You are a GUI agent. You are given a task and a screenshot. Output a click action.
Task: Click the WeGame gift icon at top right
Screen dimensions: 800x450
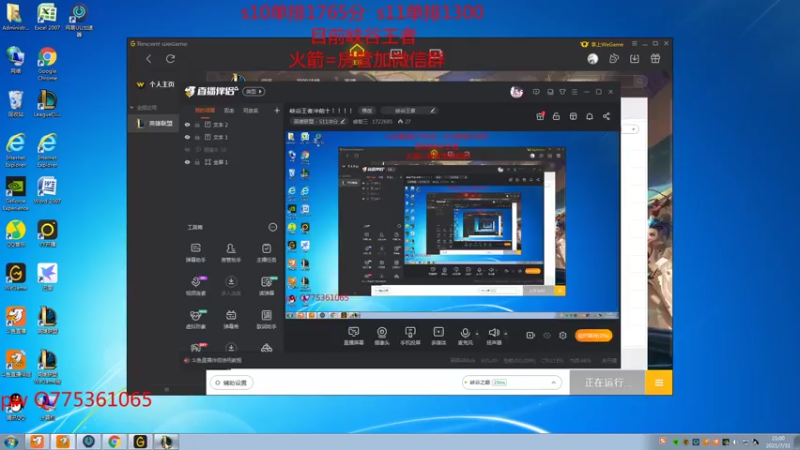(655, 59)
